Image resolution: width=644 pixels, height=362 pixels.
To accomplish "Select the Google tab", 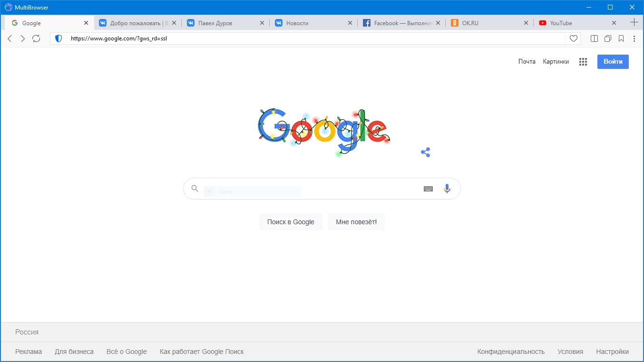I will pyautogui.click(x=49, y=23).
